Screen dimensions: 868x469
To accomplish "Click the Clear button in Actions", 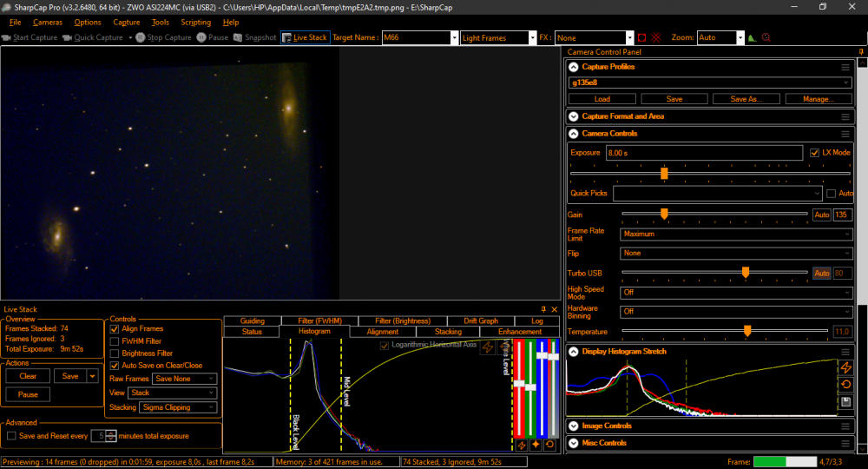I will (28, 377).
